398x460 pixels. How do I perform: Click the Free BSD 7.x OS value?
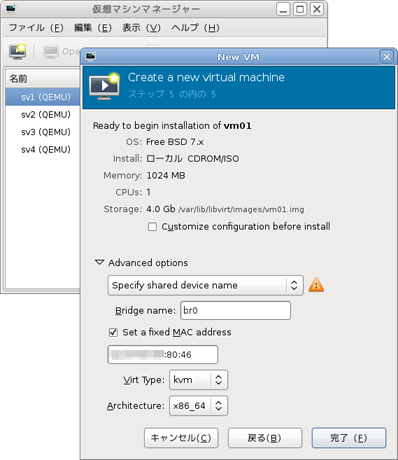[175, 142]
